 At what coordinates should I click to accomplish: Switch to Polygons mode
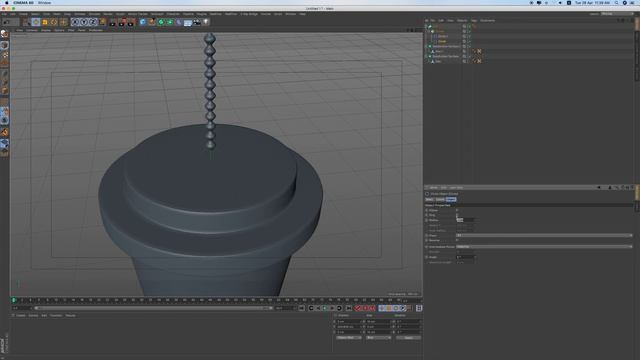(4, 91)
